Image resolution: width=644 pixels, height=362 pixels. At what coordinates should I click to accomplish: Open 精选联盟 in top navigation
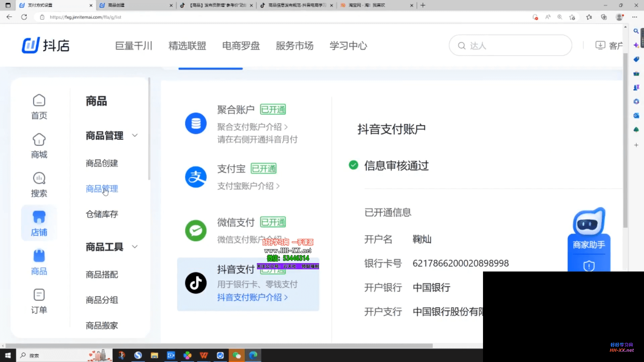click(x=187, y=46)
